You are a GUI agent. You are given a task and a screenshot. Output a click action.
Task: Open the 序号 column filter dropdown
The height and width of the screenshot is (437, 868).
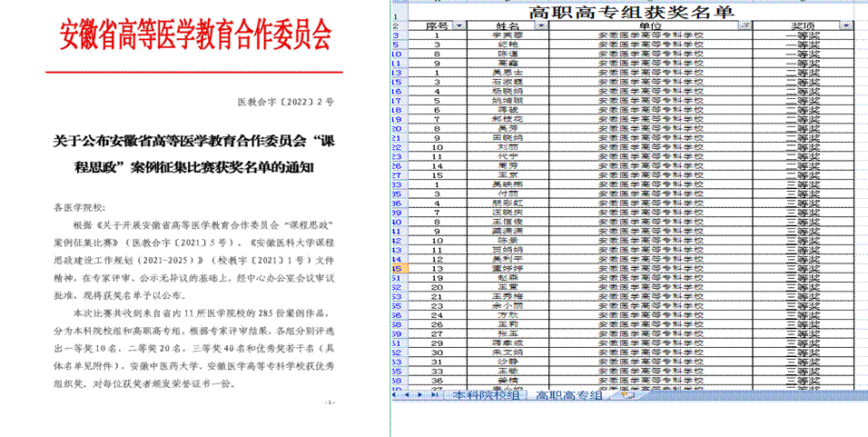[x=458, y=26]
